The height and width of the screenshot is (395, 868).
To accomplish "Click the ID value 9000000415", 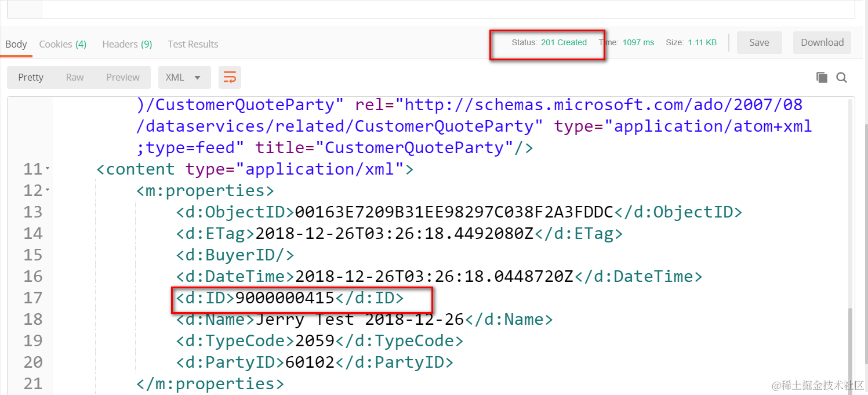I will click(285, 298).
